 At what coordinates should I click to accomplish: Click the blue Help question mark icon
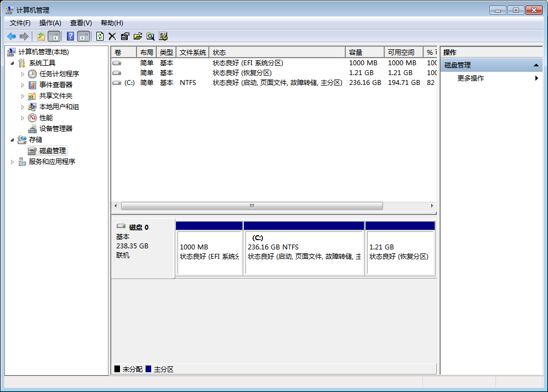coord(70,36)
